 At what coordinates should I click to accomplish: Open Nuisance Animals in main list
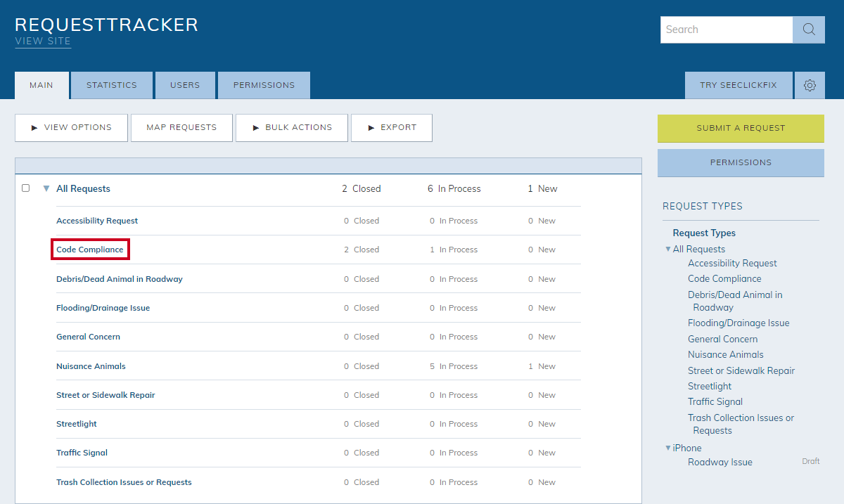pyautogui.click(x=91, y=366)
